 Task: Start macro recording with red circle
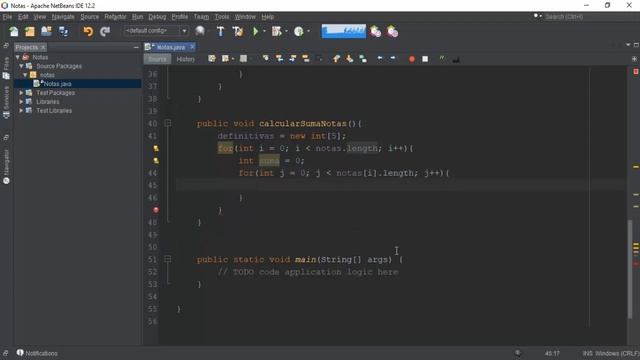(411, 59)
